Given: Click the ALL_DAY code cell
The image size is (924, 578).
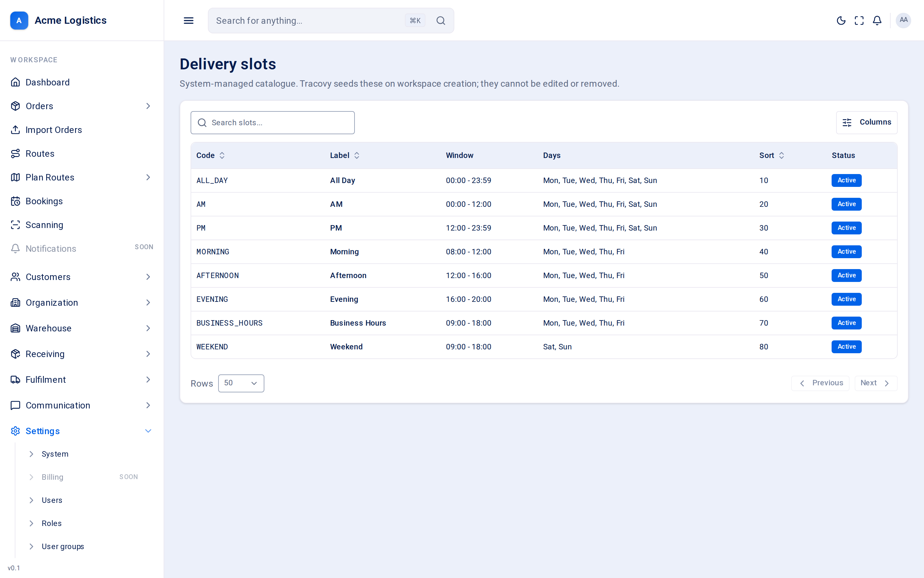Looking at the screenshot, I should 212,180.
